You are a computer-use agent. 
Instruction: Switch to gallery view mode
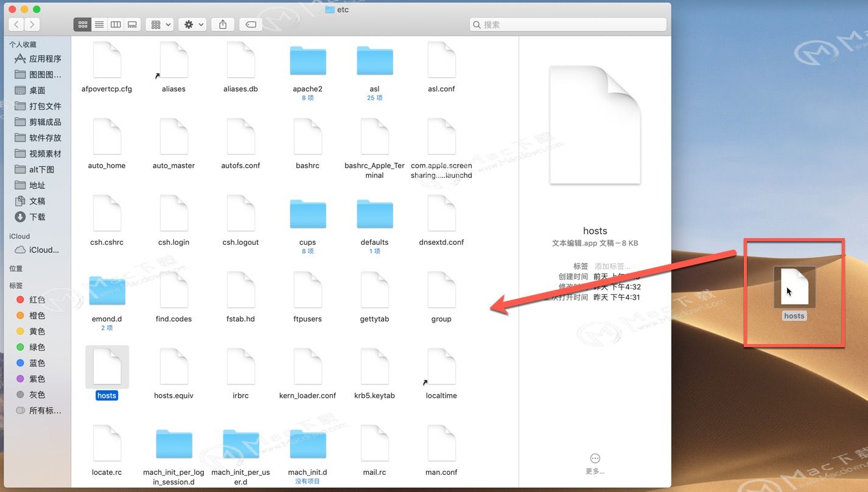pyautogui.click(x=132, y=24)
